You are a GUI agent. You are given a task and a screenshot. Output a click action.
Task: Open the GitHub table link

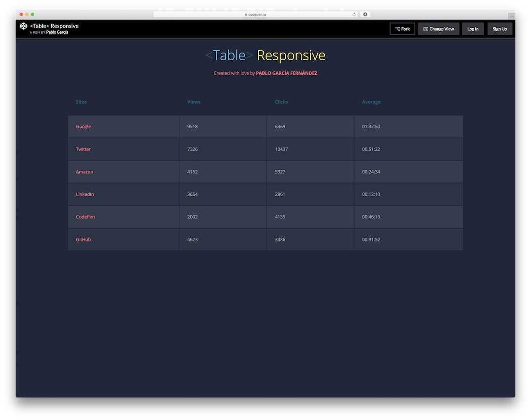coord(83,239)
